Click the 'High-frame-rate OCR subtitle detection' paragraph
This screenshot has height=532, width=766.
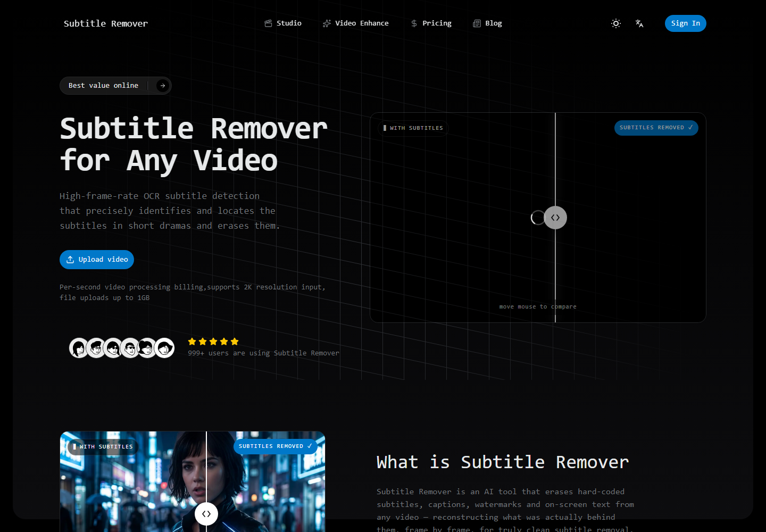tap(170, 211)
